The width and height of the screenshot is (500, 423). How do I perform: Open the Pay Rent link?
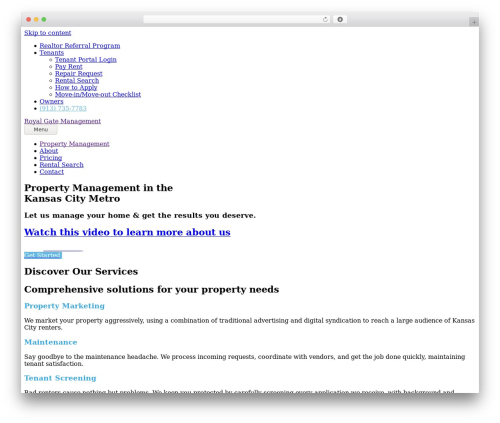click(69, 67)
